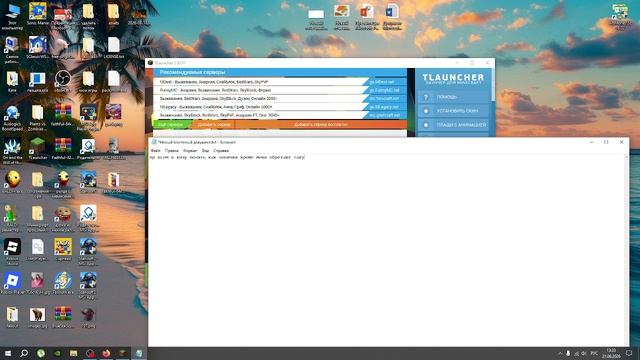Select third server row with Дуэли
Screen dimensions: 640x360
click(x=280, y=98)
